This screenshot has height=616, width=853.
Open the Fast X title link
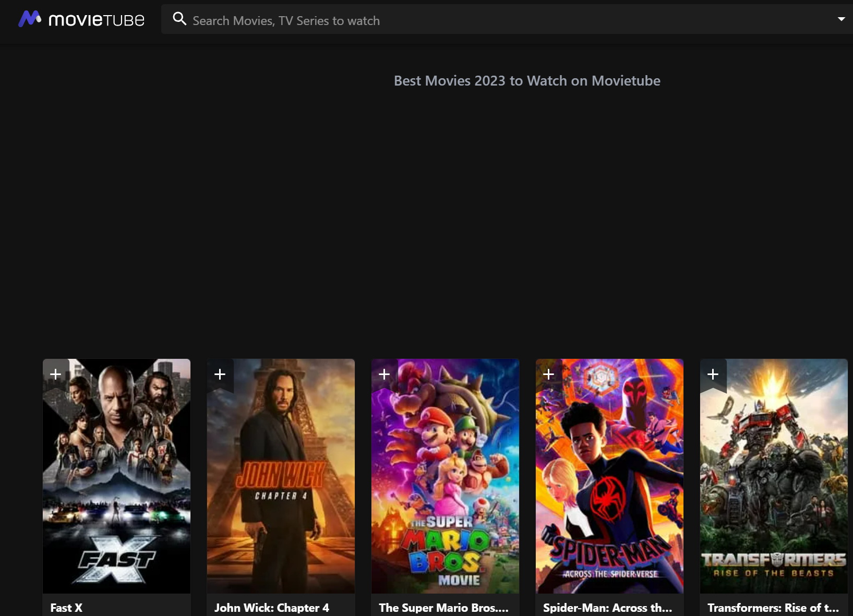tap(66, 608)
